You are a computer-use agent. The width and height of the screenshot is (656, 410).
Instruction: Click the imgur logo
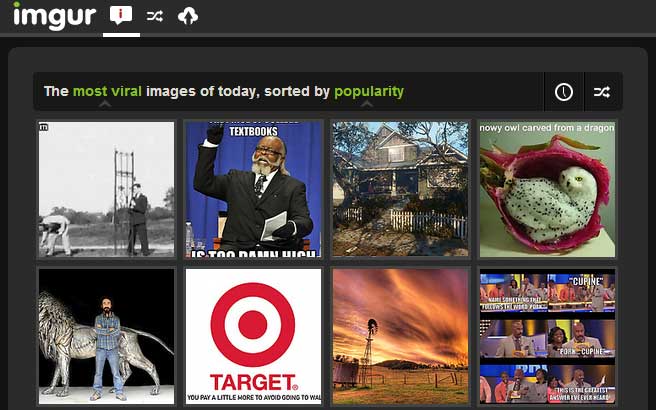pyautogui.click(x=54, y=16)
